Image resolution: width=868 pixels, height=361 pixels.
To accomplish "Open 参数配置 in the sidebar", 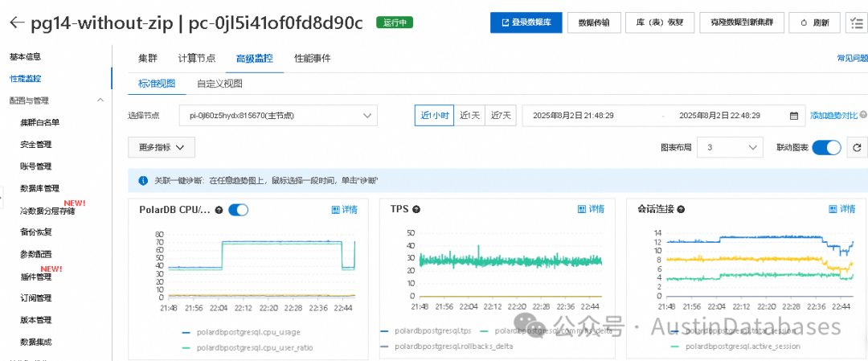I will (35, 254).
